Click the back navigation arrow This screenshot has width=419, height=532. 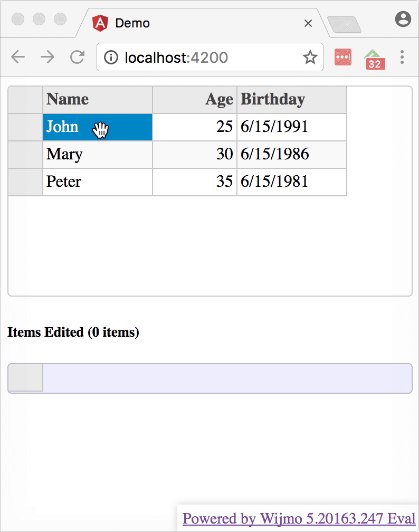pyautogui.click(x=17, y=57)
